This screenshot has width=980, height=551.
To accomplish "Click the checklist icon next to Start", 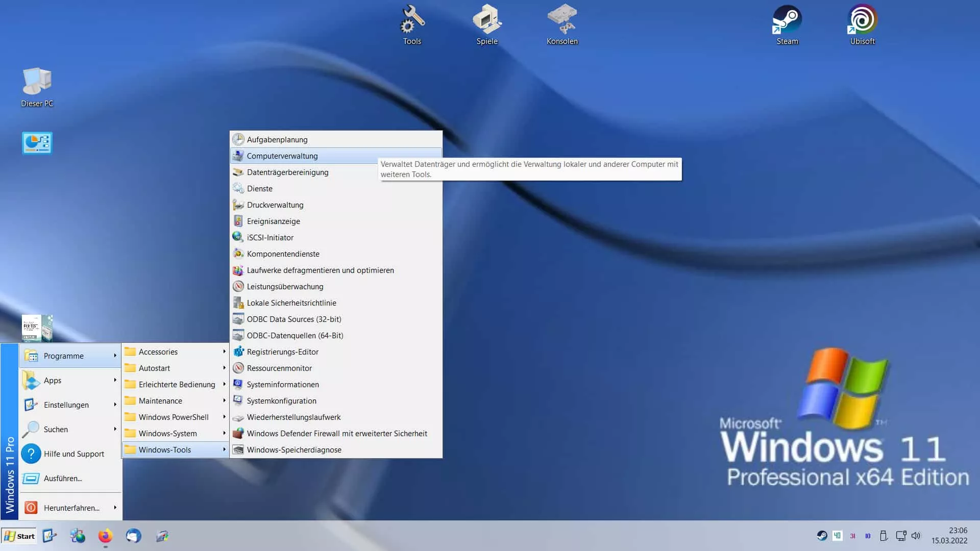I will point(50,536).
